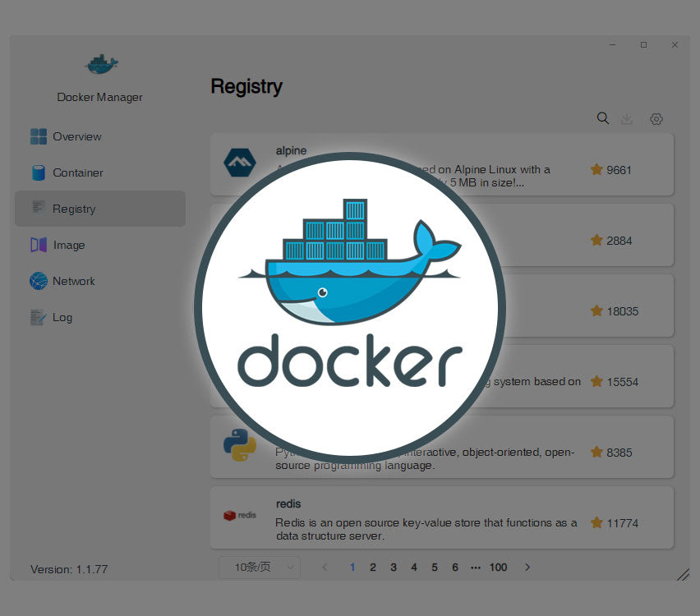Viewport: 700px width, 616px height.
Task: Click the download icon in toolbar
Action: (x=627, y=119)
